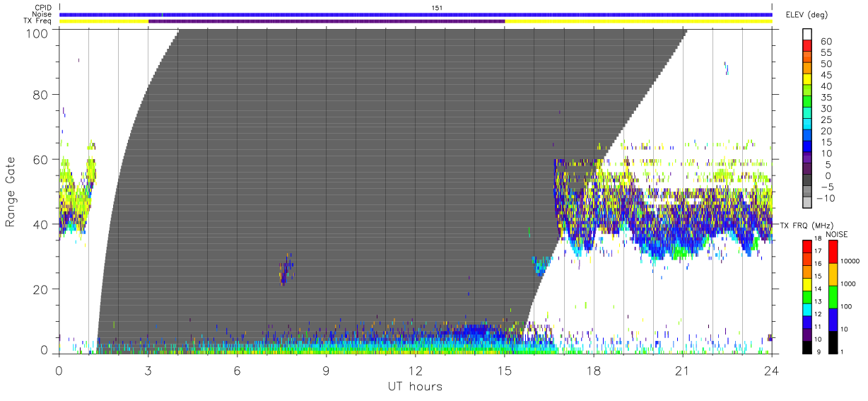Click the UT hours axis title
The image size is (868, 401).
414,386
